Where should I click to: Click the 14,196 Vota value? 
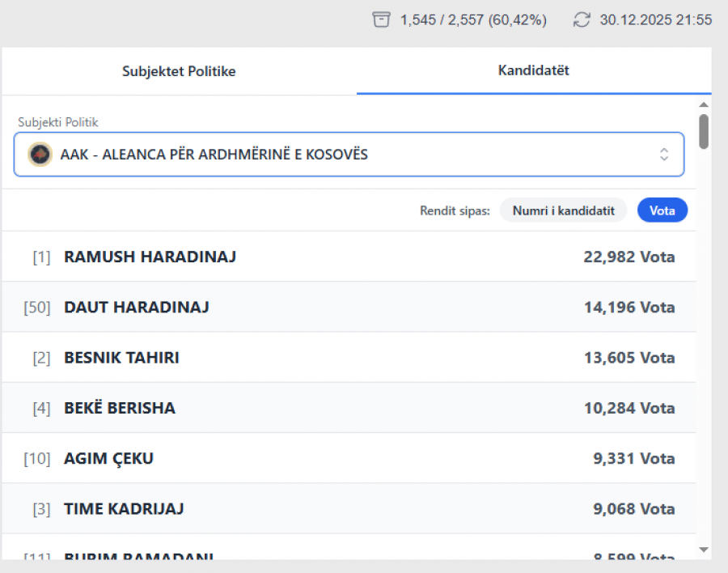[629, 308]
